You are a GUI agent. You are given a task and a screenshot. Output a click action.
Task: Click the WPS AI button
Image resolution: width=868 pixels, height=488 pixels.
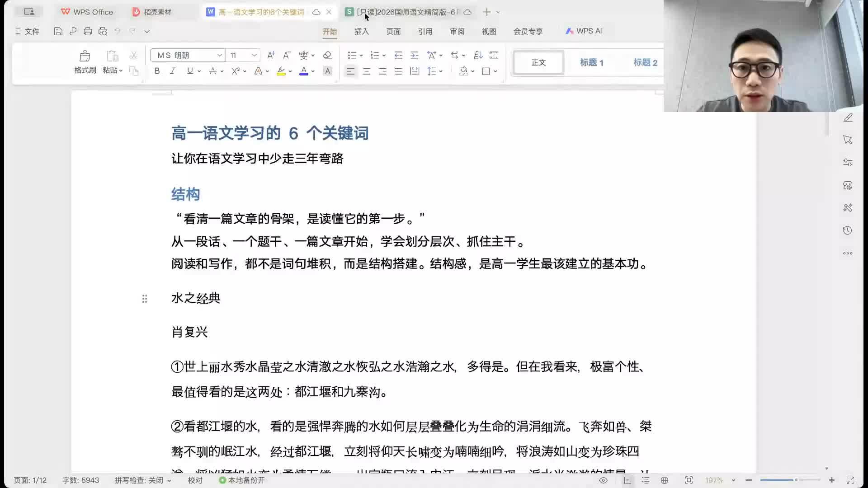(584, 31)
